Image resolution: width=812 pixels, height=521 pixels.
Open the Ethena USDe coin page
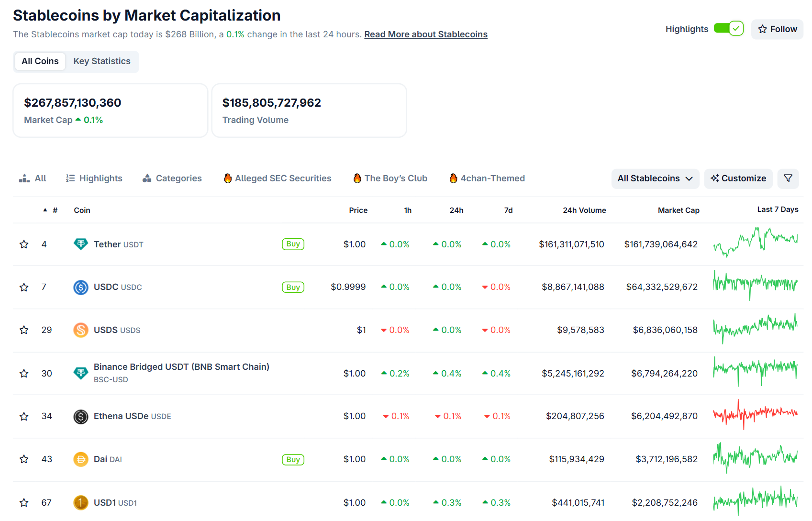[x=133, y=416]
